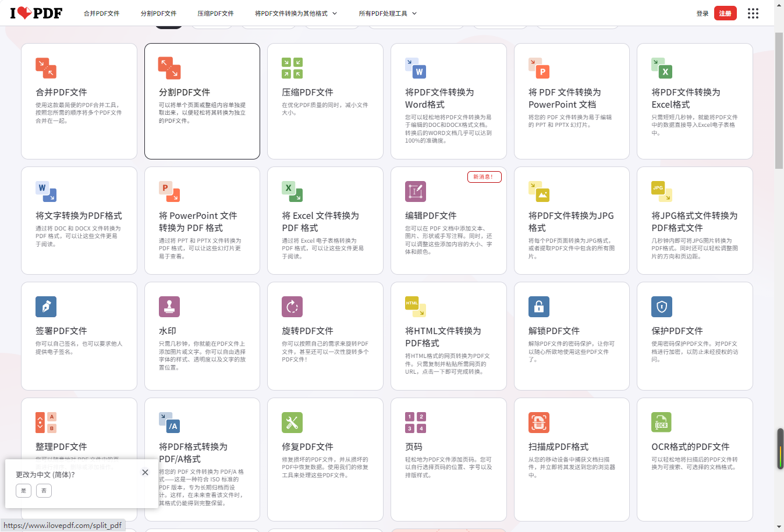Choose the protect PDF shield icon

click(x=662, y=307)
